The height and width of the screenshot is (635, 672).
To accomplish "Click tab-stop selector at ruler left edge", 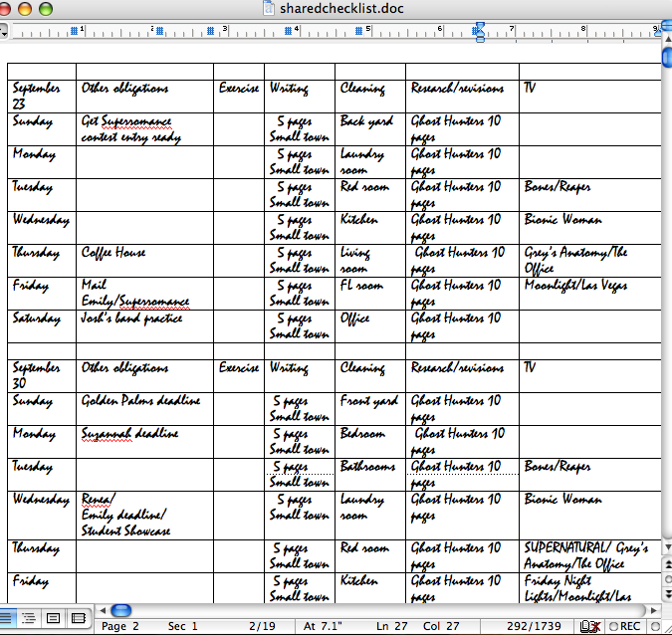I will tap(3, 32).
